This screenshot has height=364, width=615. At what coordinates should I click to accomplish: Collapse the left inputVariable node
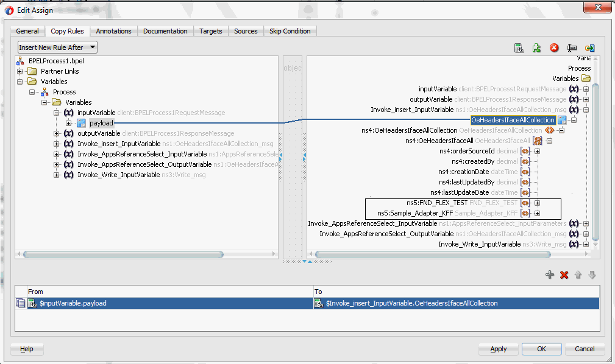coord(57,113)
